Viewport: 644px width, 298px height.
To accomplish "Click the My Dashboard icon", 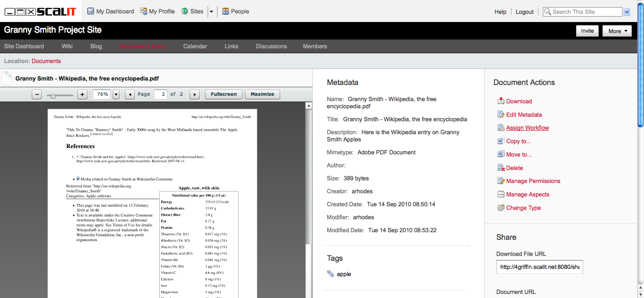I will (x=90, y=11).
